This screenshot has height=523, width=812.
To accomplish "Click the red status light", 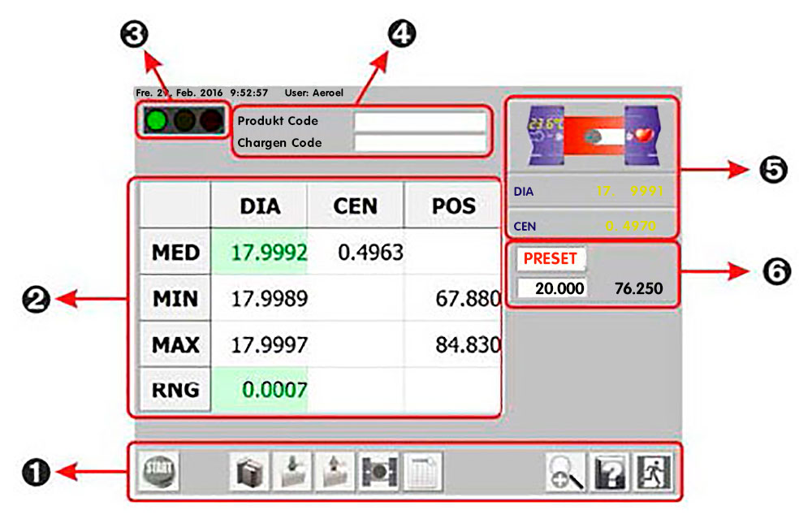I will (x=212, y=122).
